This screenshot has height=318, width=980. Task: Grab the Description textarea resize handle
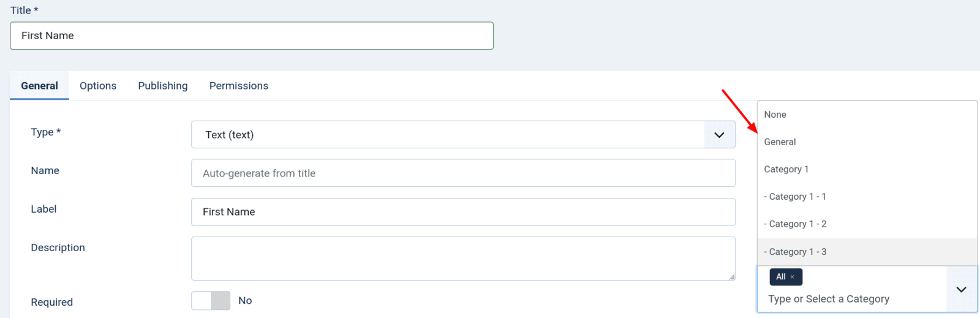coord(732,277)
